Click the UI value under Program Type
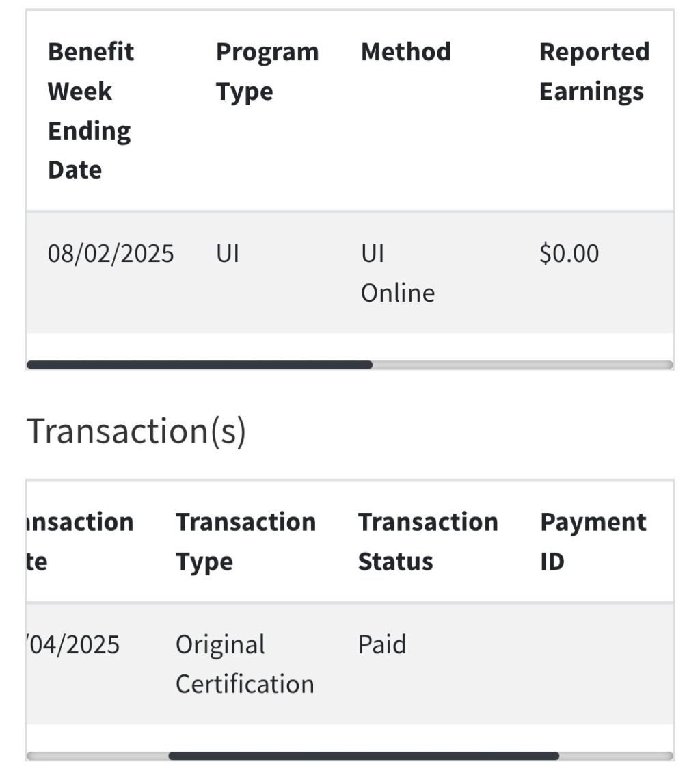Screen dimensions: 700x775 coord(228,254)
